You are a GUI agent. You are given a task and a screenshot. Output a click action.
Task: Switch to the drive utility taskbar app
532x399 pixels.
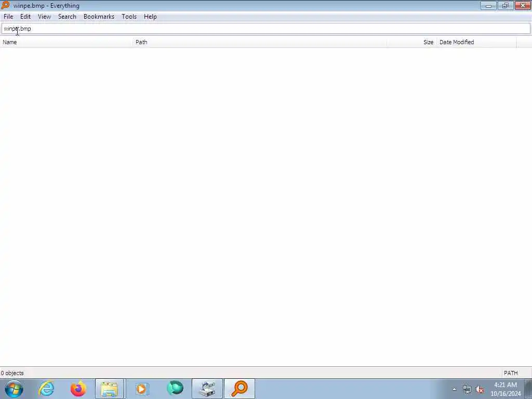coord(207,389)
